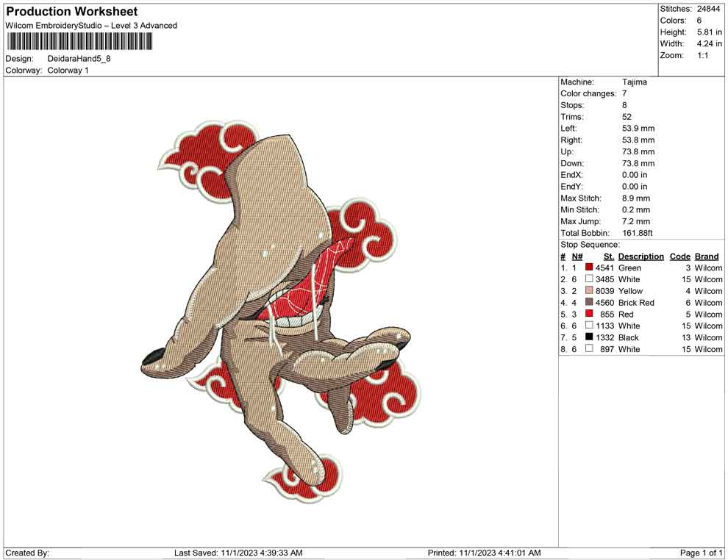
Task: Select the Colors value "6" in header
Action: point(699,21)
